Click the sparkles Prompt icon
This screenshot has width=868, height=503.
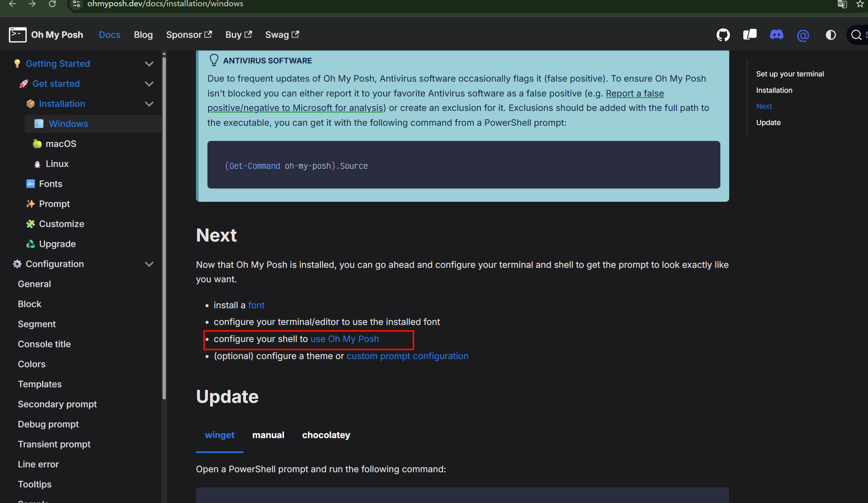pos(30,204)
